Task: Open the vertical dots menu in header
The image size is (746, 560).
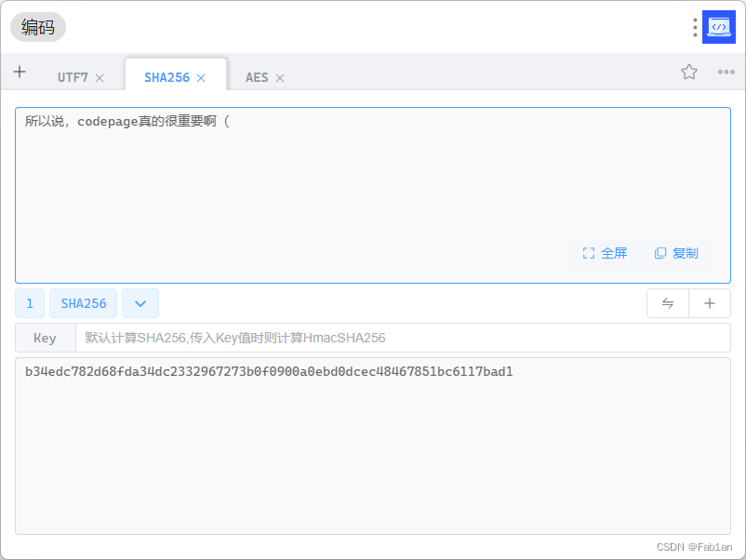Action: (x=695, y=28)
